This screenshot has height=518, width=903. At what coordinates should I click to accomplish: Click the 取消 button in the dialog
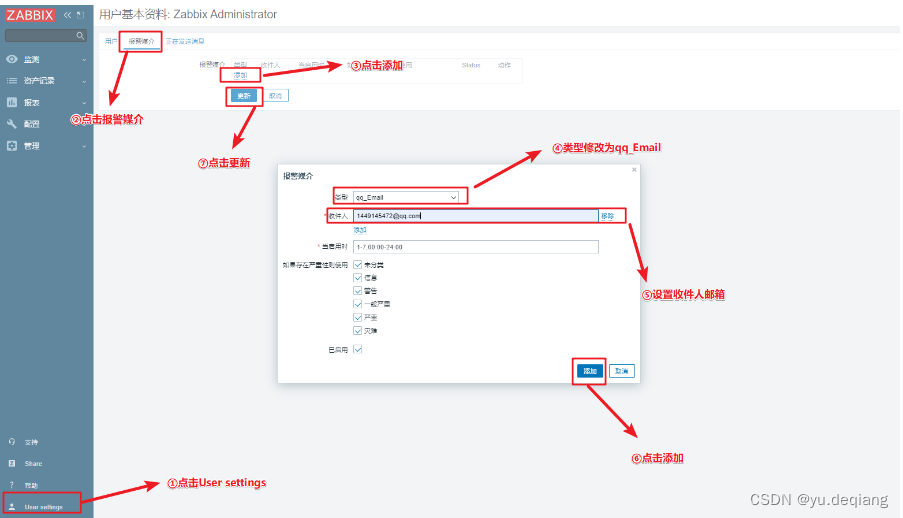[621, 371]
